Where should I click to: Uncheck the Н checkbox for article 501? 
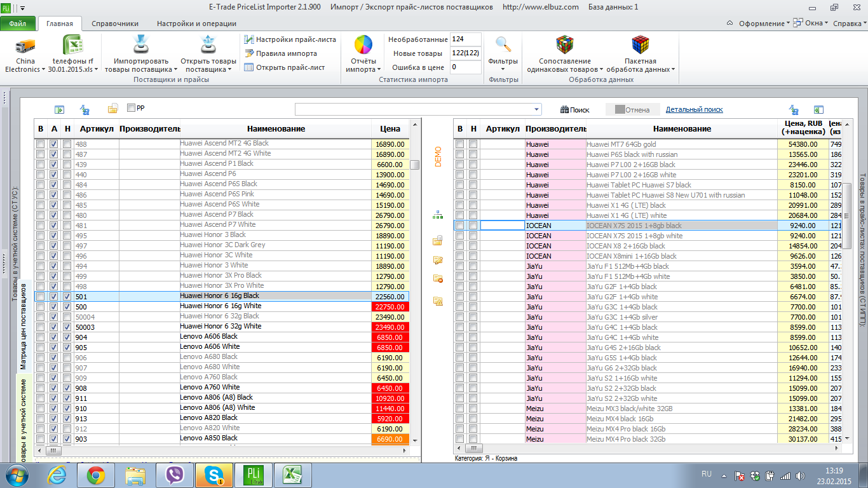pos(67,297)
